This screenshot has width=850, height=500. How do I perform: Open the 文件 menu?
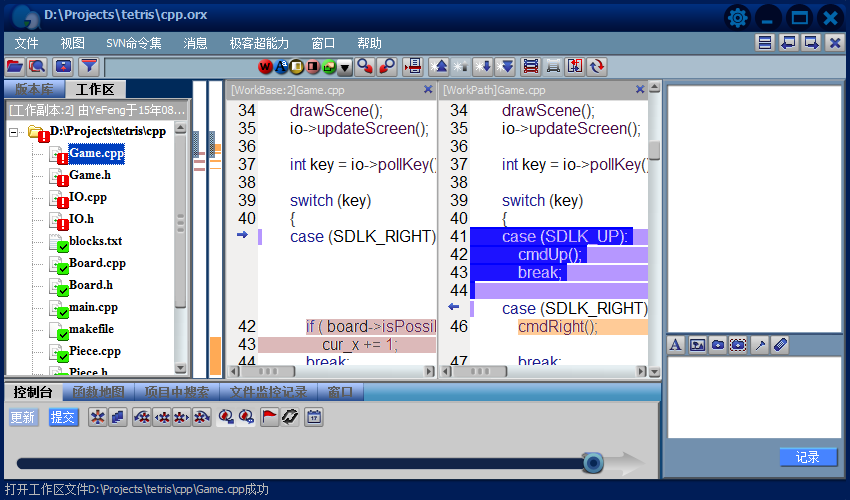coord(26,43)
